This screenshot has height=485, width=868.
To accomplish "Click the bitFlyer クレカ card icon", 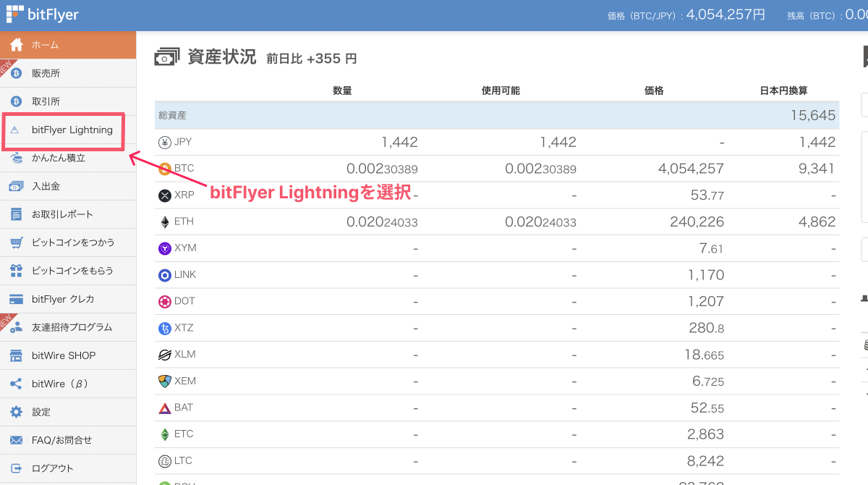I will pyautogui.click(x=16, y=299).
